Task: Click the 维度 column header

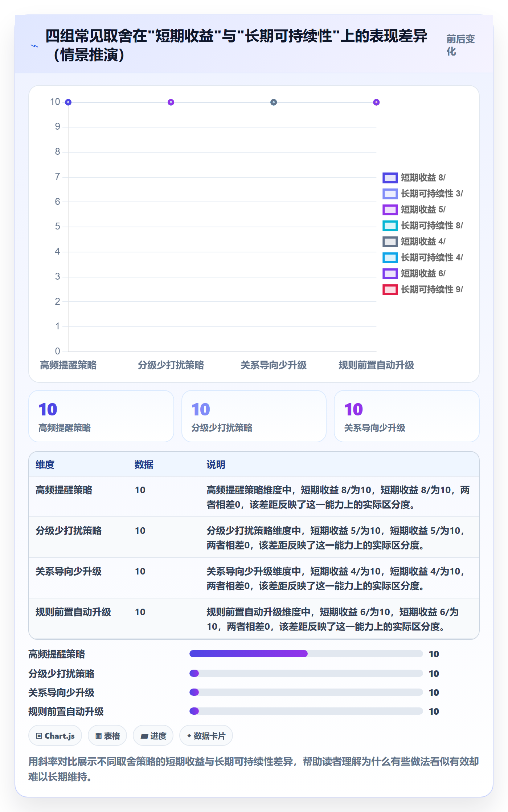Action: point(45,464)
